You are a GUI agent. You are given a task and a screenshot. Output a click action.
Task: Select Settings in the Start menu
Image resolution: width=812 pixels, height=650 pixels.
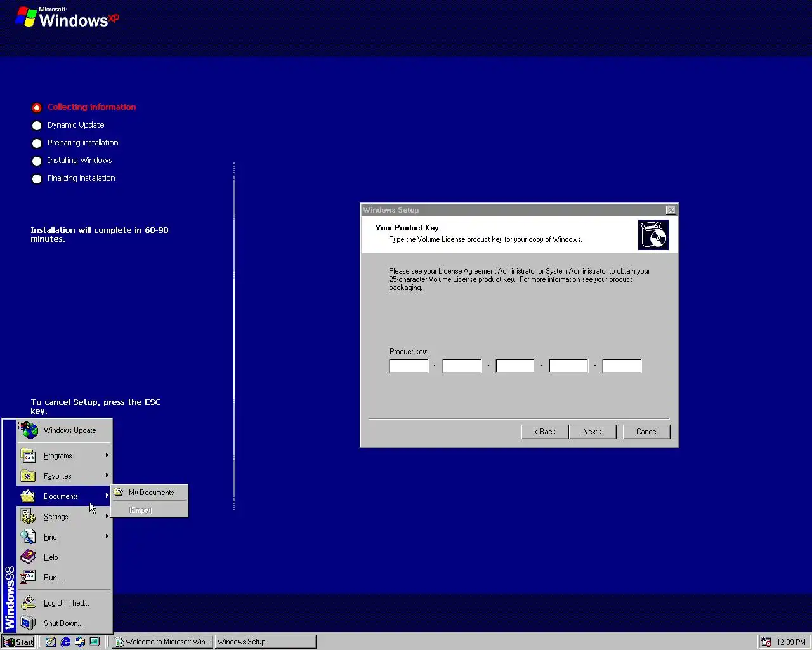[x=64, y=517]
